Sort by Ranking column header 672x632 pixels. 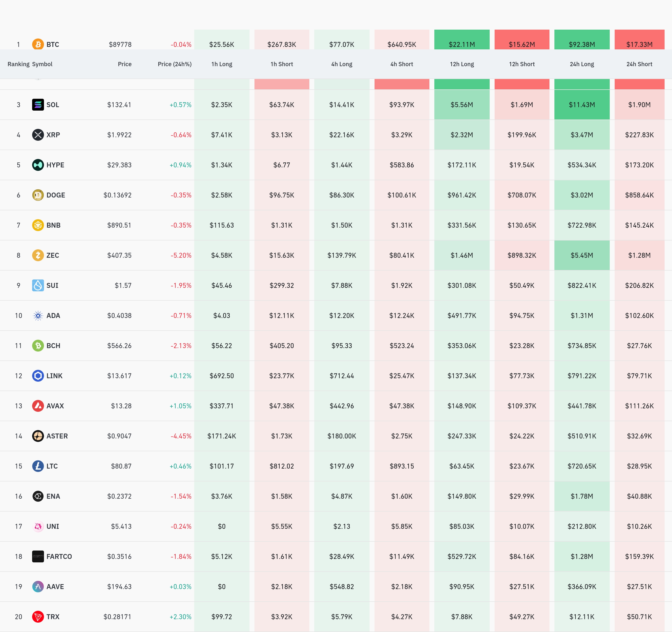point(18,64)
